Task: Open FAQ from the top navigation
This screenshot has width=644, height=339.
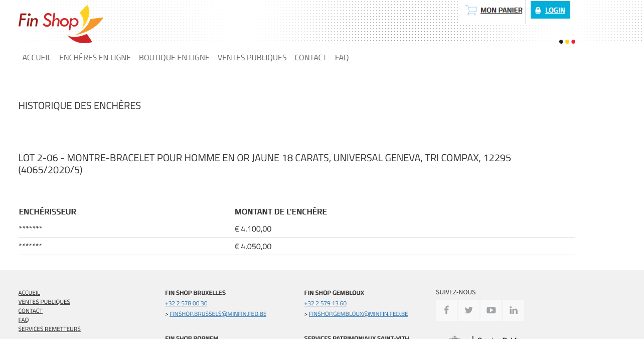Action: click(342, 57)
